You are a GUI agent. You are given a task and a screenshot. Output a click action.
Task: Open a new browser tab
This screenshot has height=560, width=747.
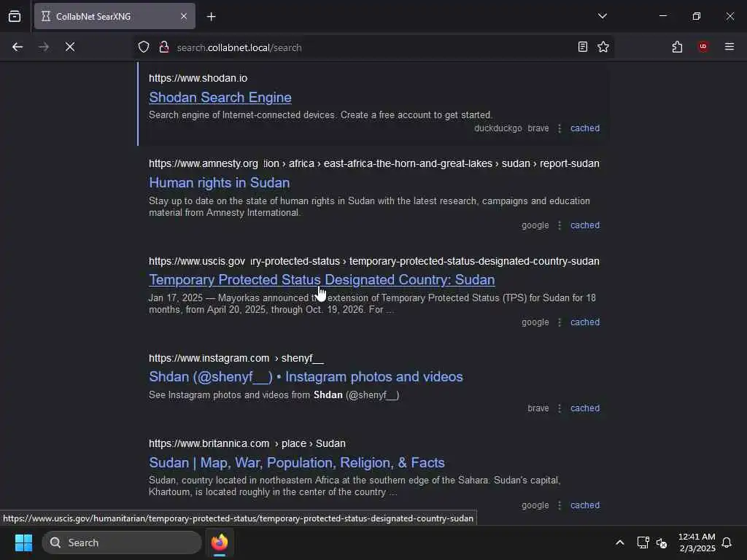211,17
